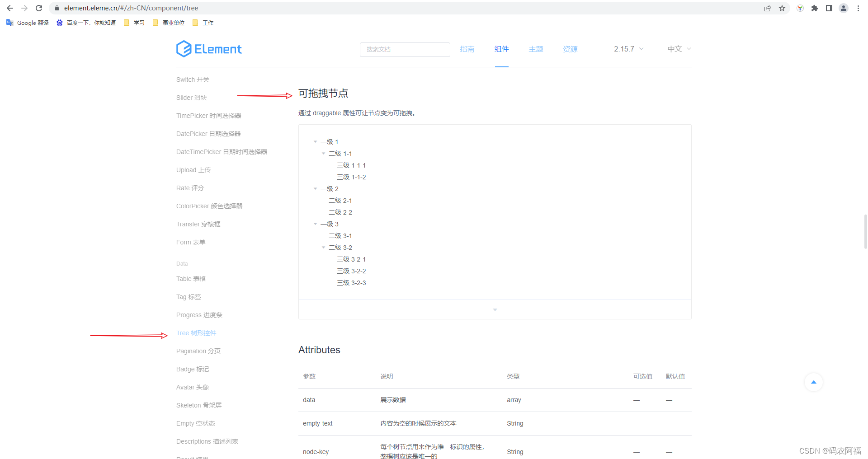The image size is (868, 459).
Task: Open Descriptions 描述列表 in sidebar
Action: click(x=207, y=441)
